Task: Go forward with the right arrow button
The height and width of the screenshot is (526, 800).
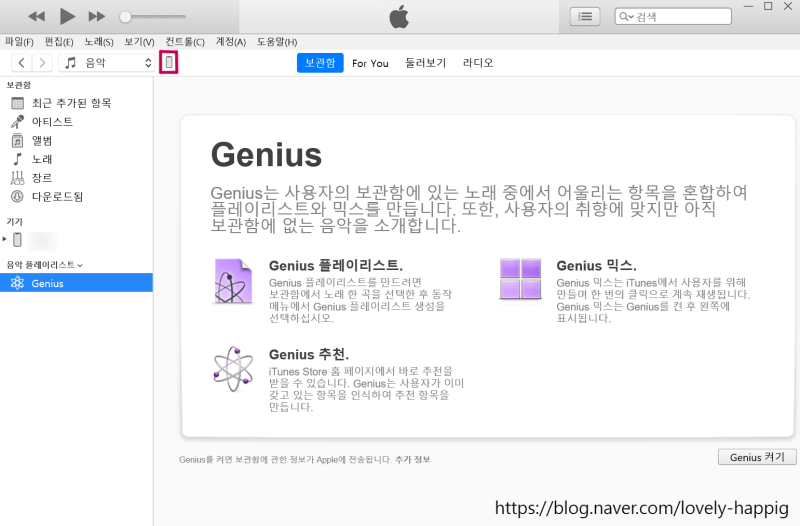Action: (x=42, y=63)
